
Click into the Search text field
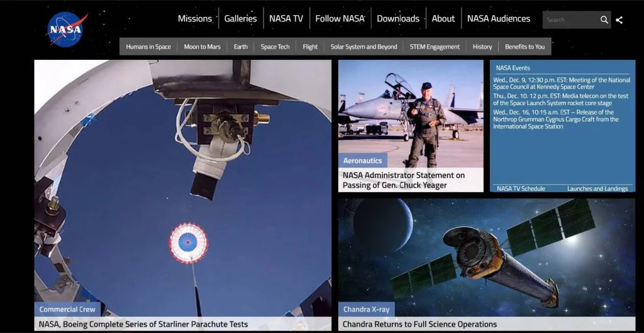click(x=569, y=20)
